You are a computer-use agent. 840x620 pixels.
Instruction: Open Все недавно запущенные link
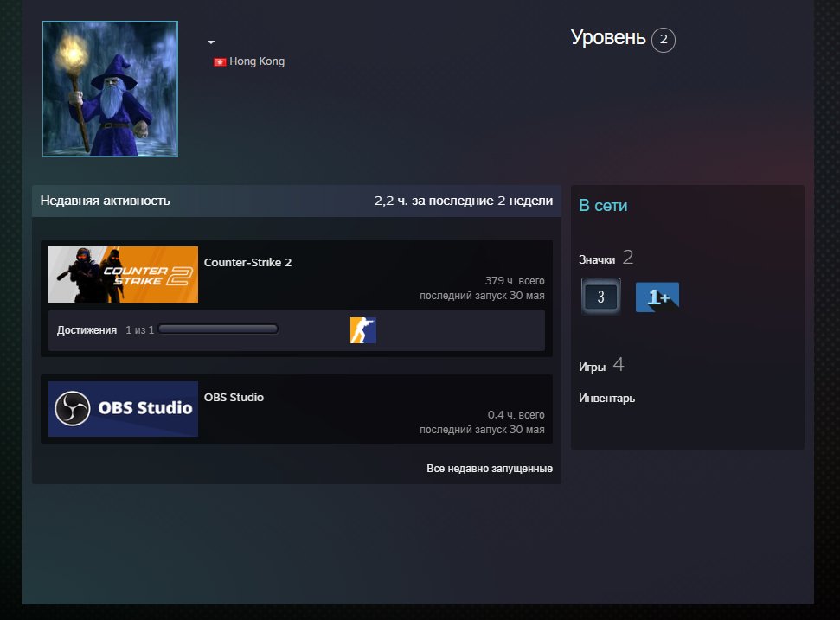(490, 469)
